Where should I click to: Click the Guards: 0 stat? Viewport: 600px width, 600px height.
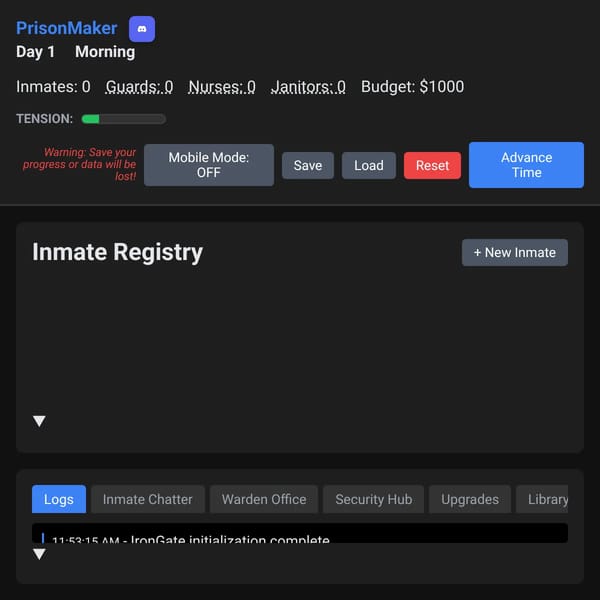(139, 87)
